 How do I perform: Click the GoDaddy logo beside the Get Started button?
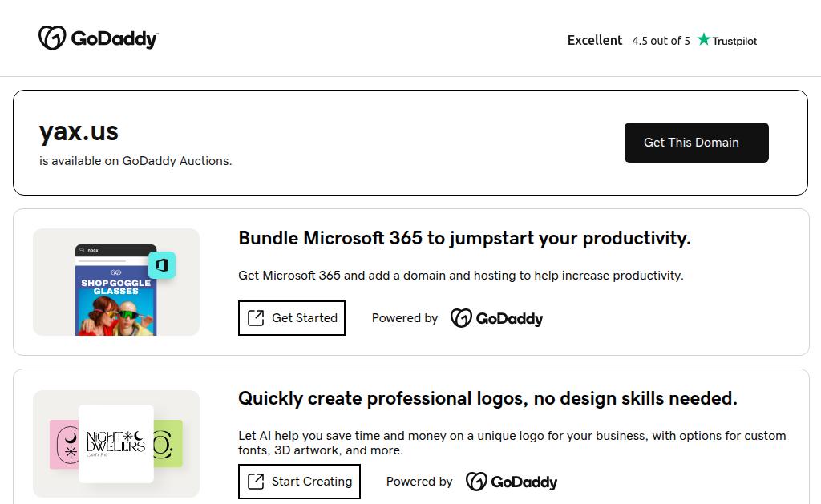coord(497,318)
